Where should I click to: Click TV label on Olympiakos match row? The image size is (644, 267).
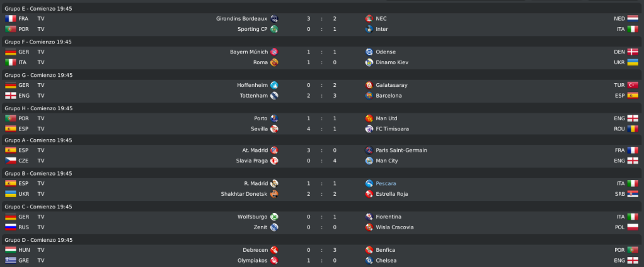point(41,261)
